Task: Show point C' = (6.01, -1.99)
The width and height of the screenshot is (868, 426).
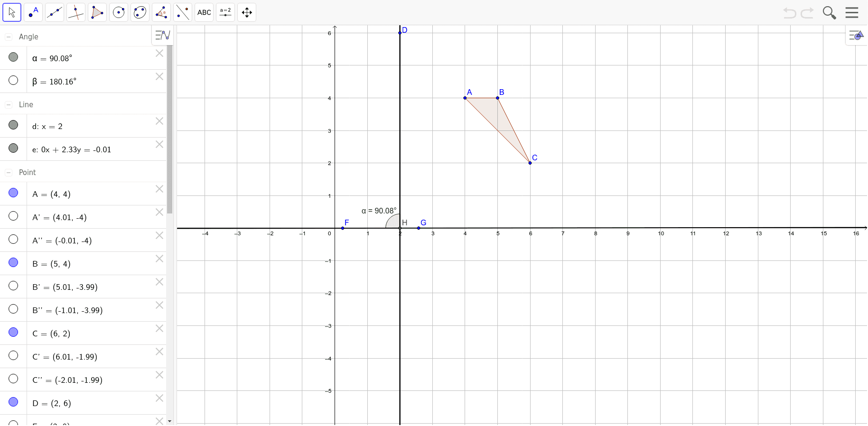Action: (x=13, y=355)
